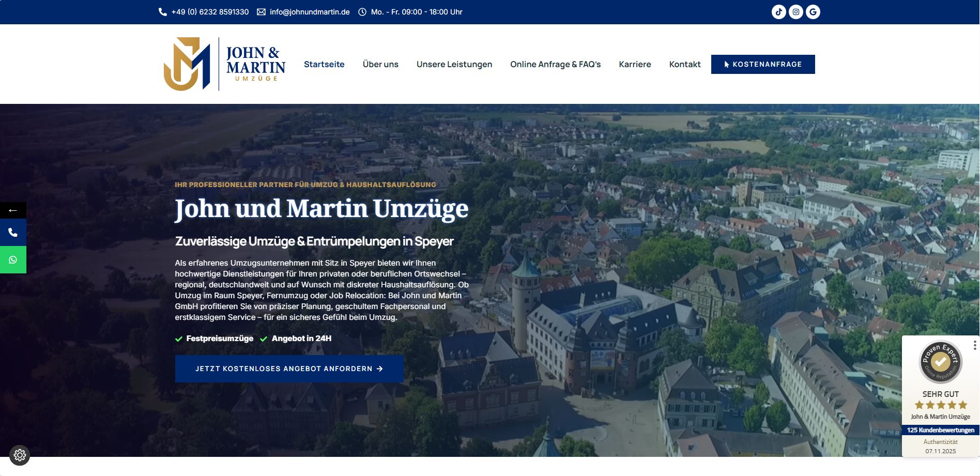Viewport: 980px width, 476px height.
Task: Click the ProvenExpert five-star rating
Action: click(x=941, y=405)
